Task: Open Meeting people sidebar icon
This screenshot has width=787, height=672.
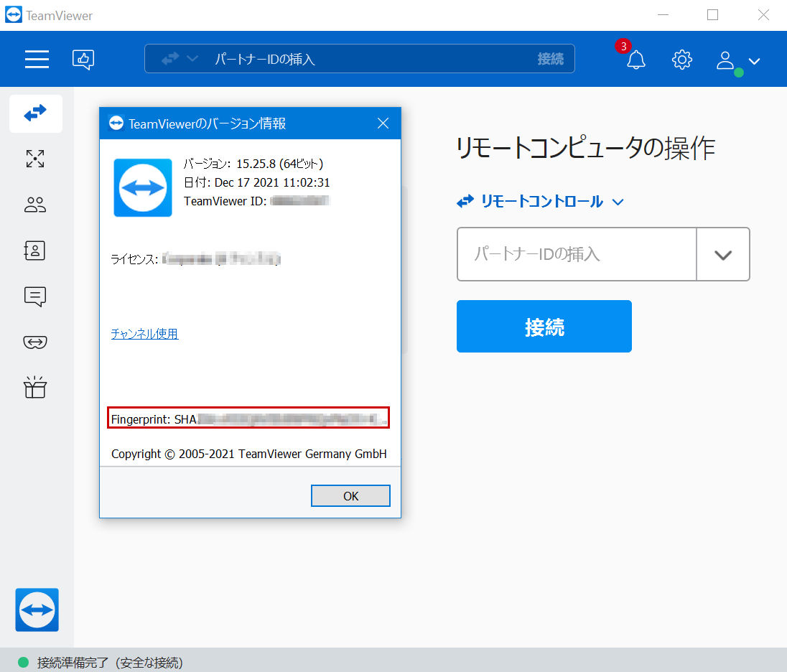Action: tap(35, 205)
